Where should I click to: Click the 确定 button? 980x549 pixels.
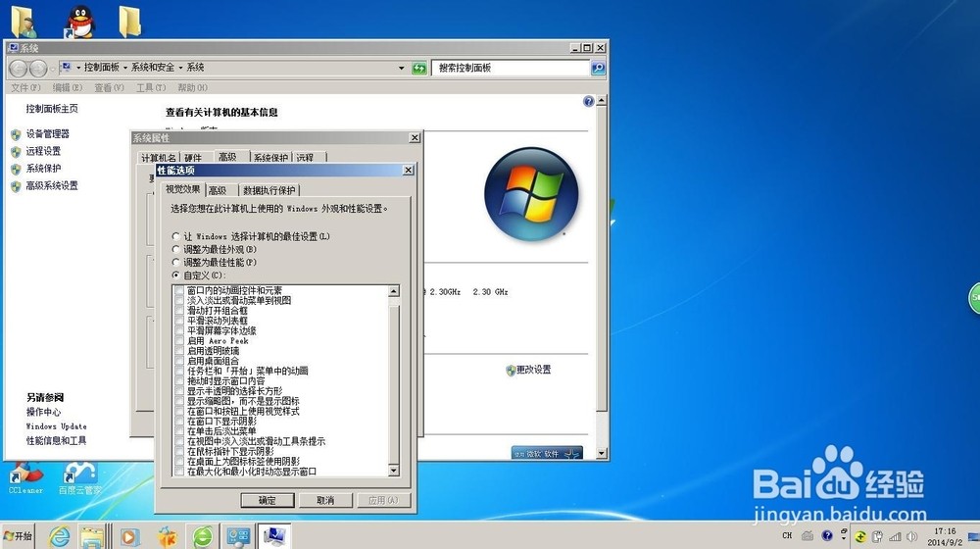268,500
